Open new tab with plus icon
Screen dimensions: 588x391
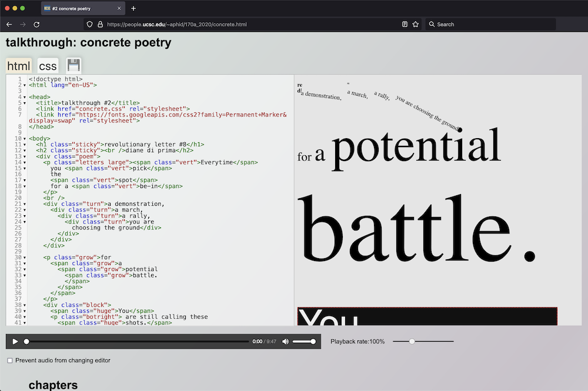133,9
